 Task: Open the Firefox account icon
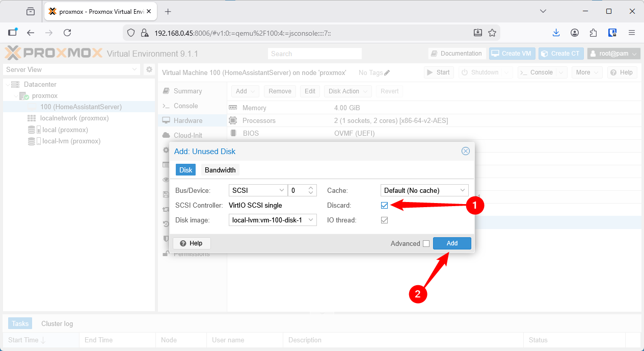click(x=575, y=33)
